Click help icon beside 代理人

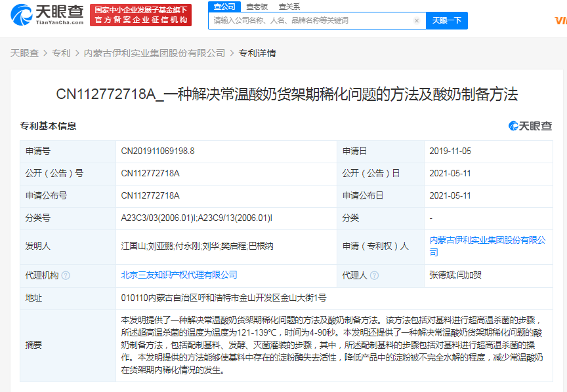373,275
